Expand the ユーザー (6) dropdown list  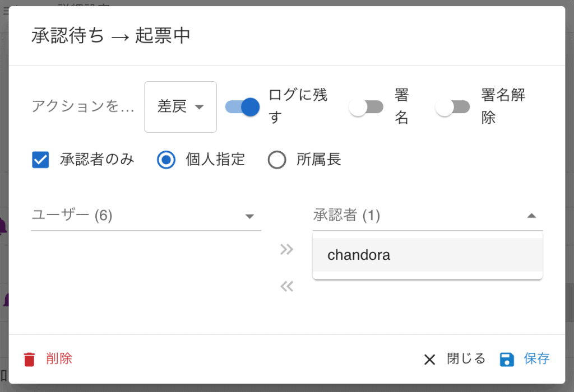(146, 216)
